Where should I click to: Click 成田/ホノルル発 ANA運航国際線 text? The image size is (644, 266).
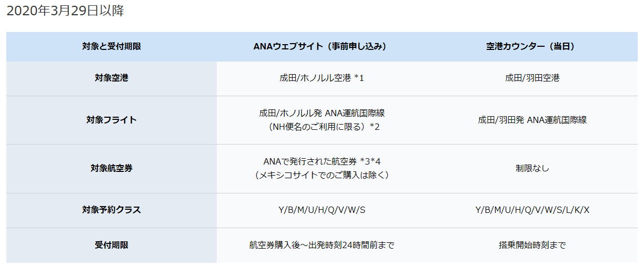[x=321, y=113]
